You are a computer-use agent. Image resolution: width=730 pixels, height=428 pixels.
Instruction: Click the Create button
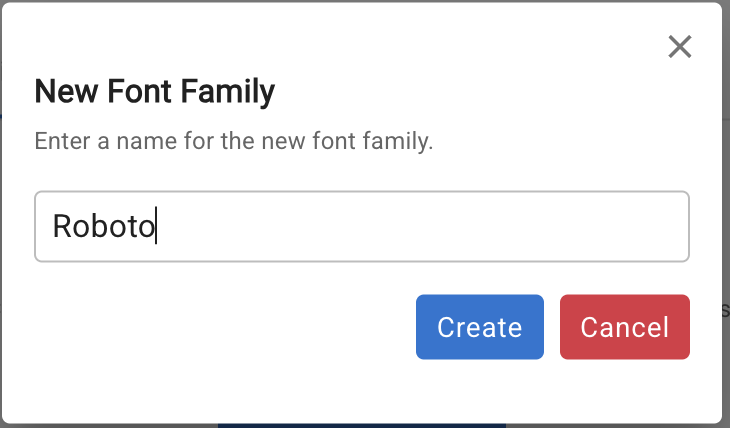click(480, 327)
